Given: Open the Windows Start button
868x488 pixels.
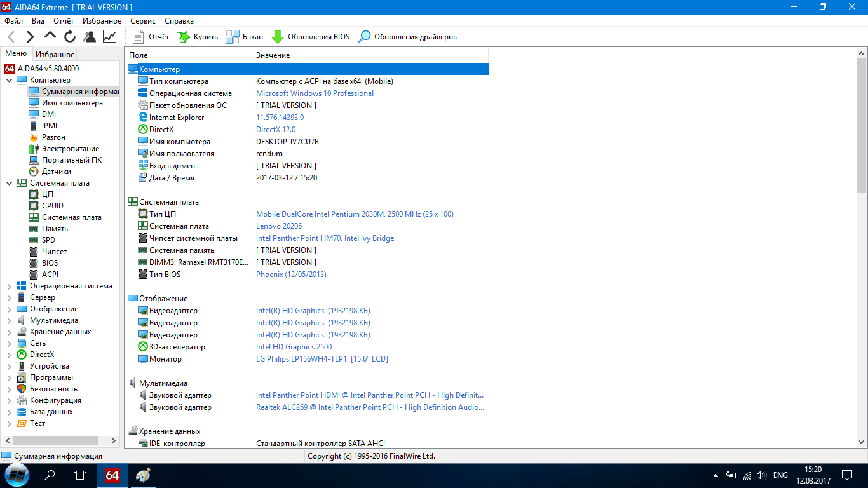Looking at the screenshot, I should click(x=17, y=475).
